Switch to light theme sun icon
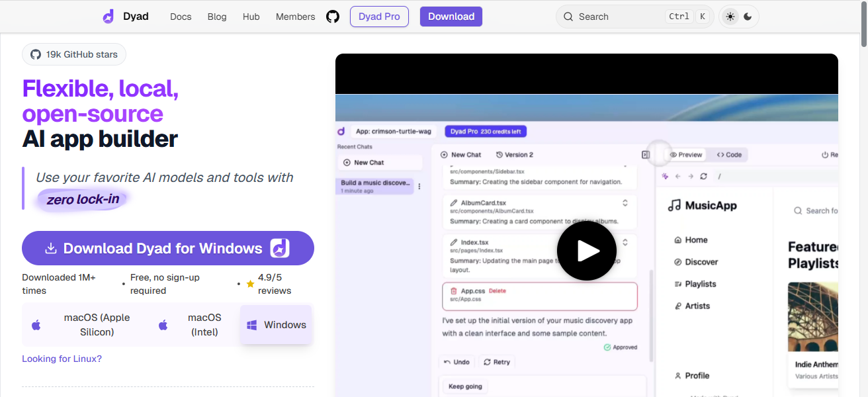This screenshot has width=868, height=397. [730, 17]
